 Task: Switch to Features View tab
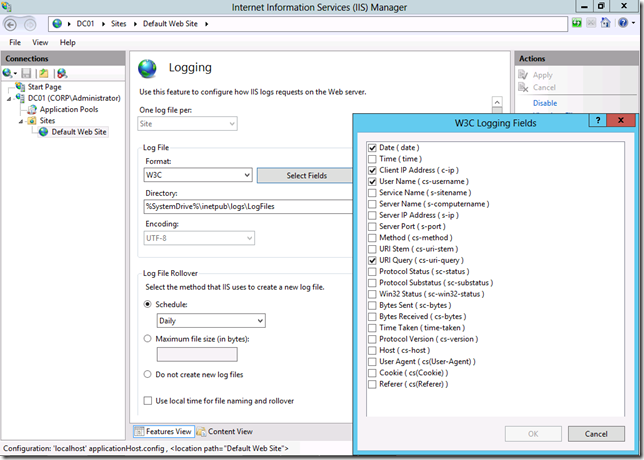[x=163, y=431]
